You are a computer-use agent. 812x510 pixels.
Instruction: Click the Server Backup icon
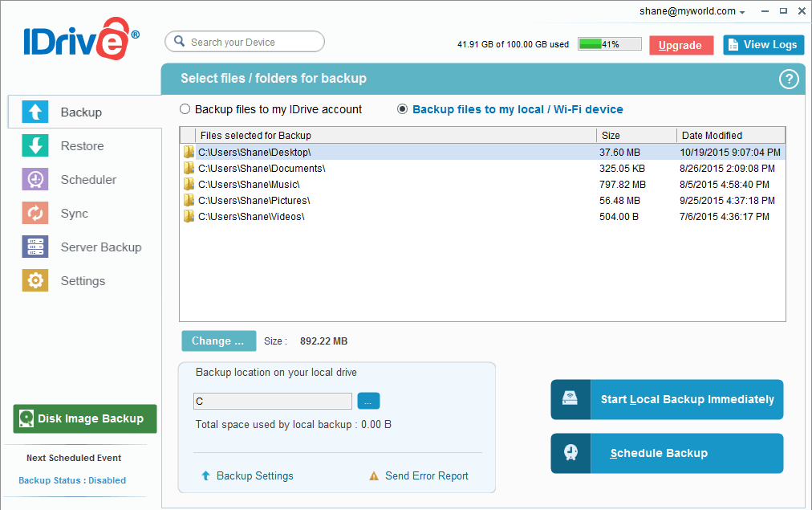pyautogui.click(x=35, y=247)
